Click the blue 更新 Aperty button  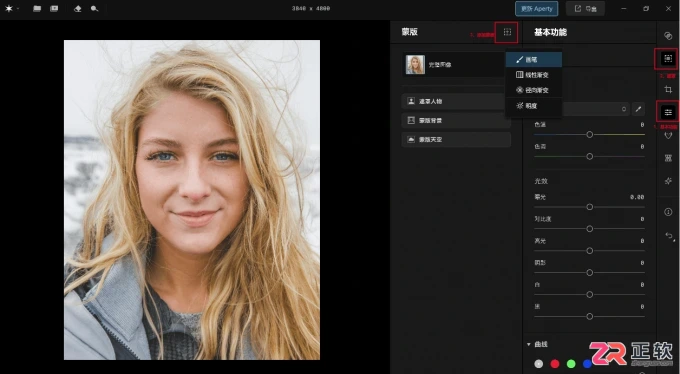click(536, 9)
